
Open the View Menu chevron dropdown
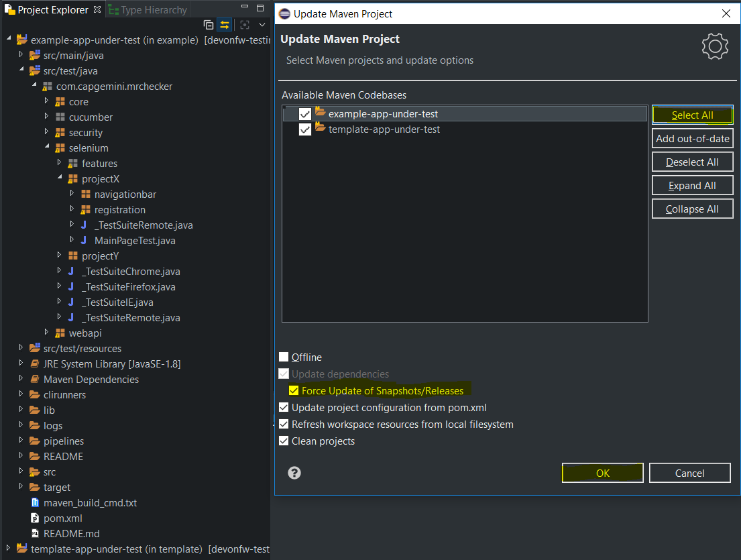262,24
